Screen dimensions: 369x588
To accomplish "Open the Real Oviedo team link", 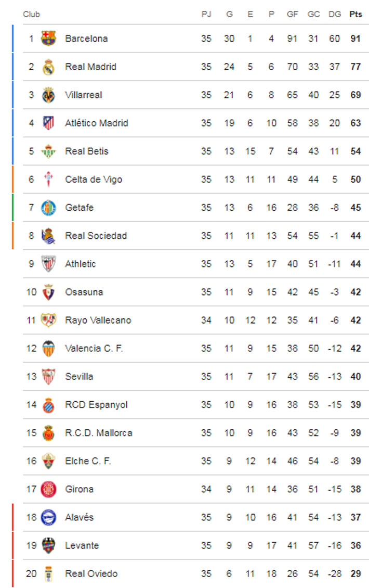I will click(91, 574).
